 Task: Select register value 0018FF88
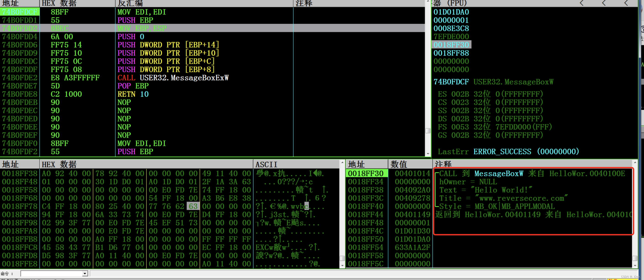point(451,53)
